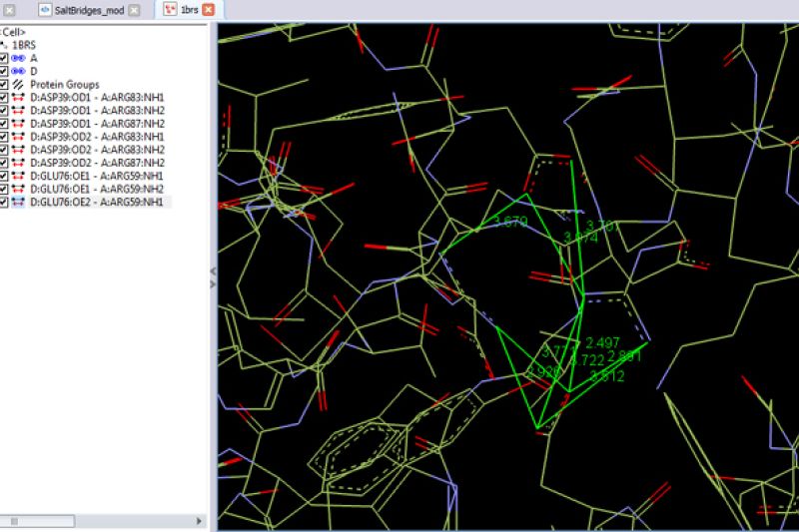Select the Cell root node
The height and width of the screenshot is (532, 799).
point(13,32)
